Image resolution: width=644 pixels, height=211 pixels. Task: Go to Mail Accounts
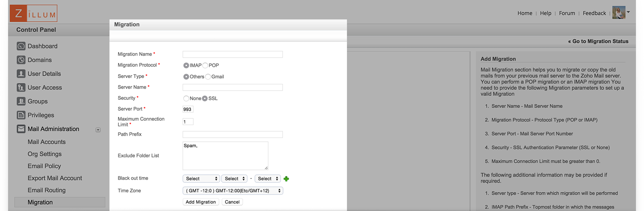coord(46,142)
